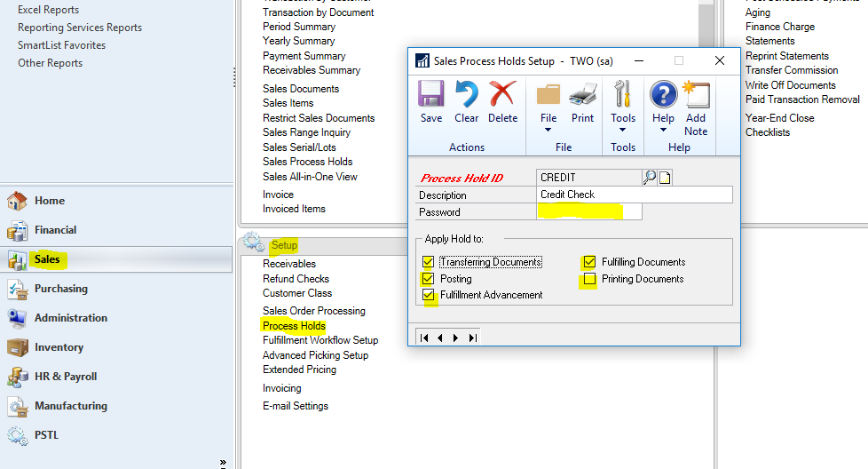The height and width of the screenshot is (469, 868).
Task: Open SmartList Favorites item
Action: 61,44
